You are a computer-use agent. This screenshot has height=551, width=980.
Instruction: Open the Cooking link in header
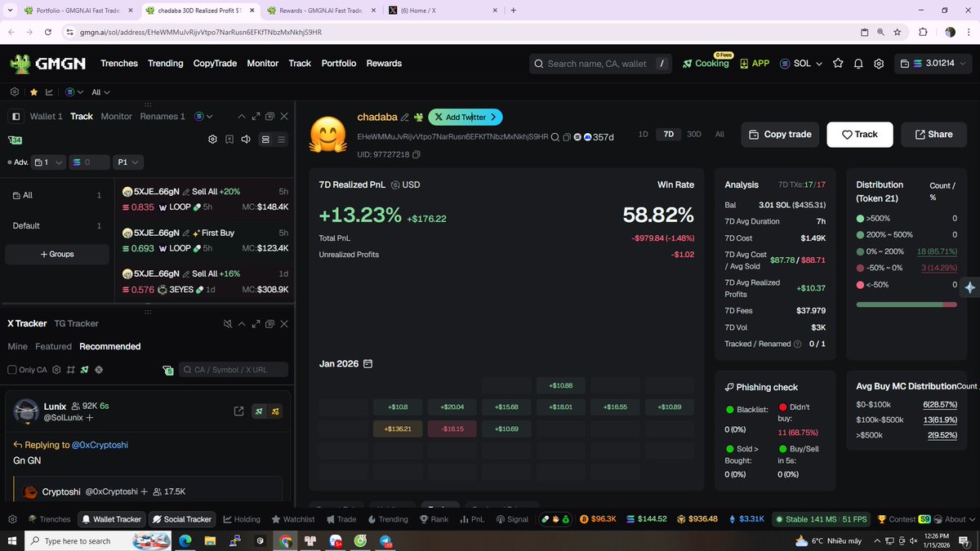tap(706, 64)
